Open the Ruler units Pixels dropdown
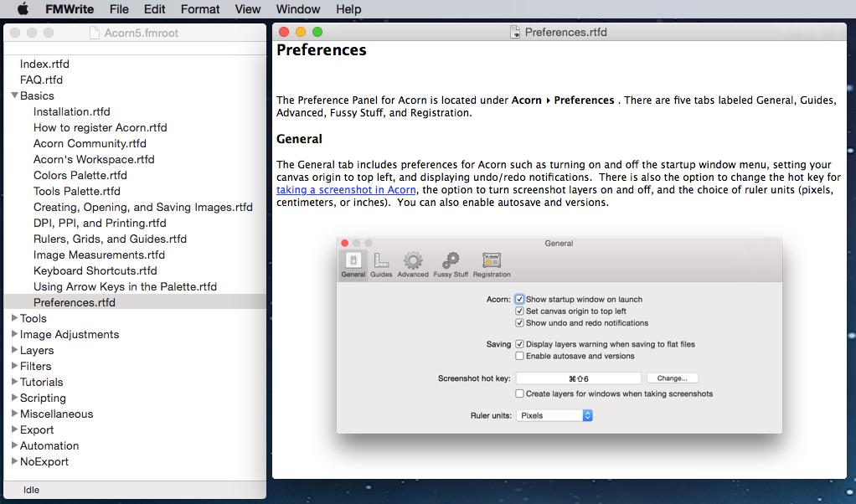Image resolution: width=856 pixels, height=504 pixels. [554, 415]
